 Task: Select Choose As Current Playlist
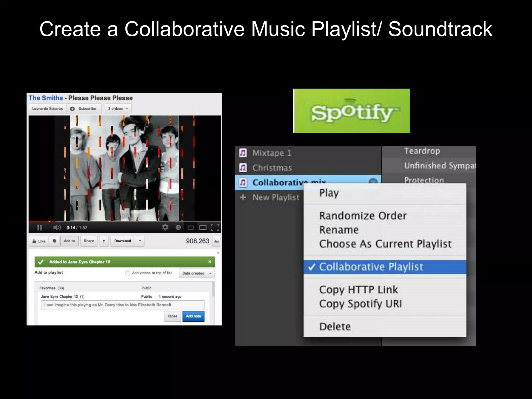385,244
